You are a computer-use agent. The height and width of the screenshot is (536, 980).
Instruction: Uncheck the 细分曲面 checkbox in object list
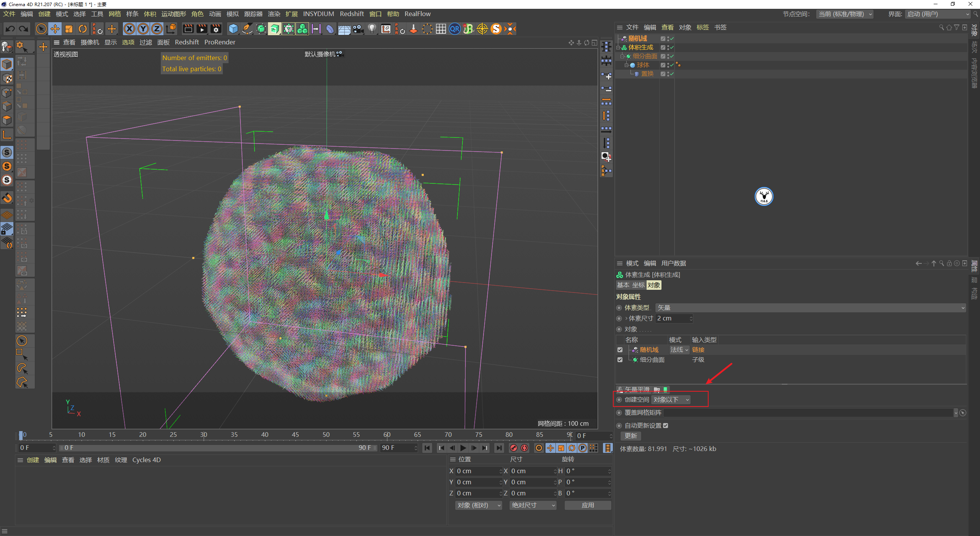click(620, 360)
